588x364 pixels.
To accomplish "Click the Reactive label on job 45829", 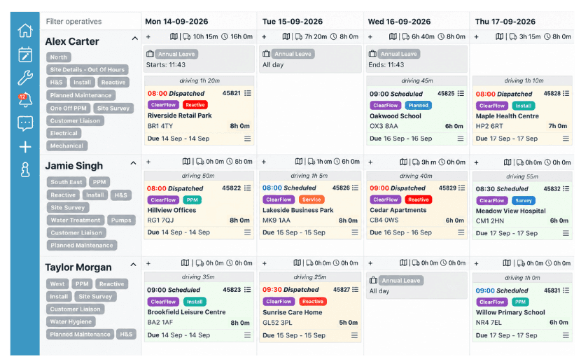I will point(419,199).
